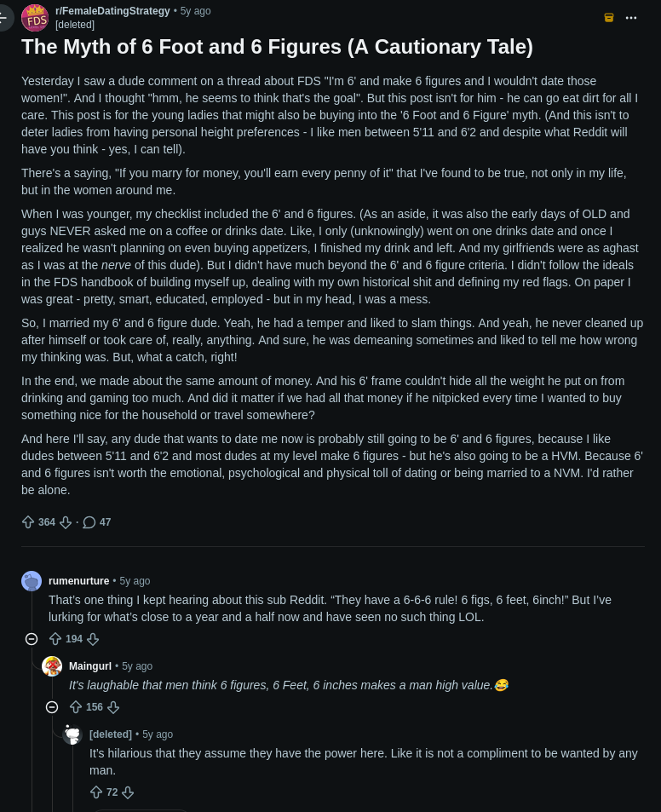661x812 pixels.
Task: Open the post overflow three-dots menu
Action: [631, 18]
